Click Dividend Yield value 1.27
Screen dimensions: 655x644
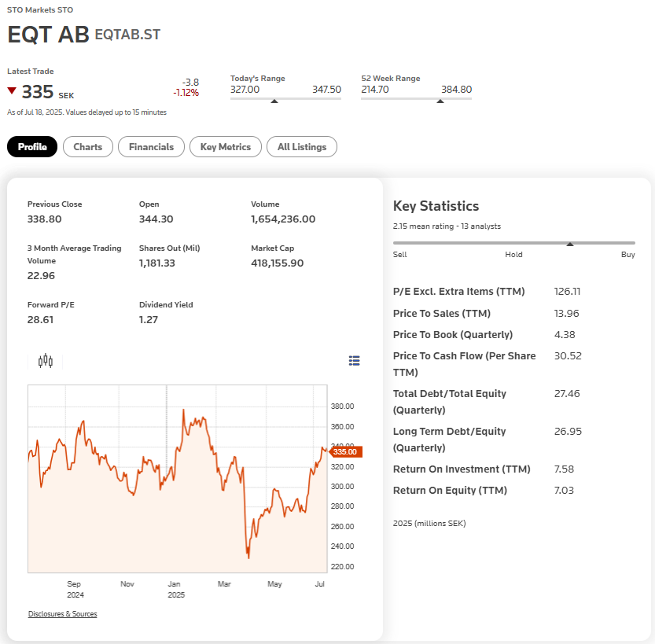[149, 319]
